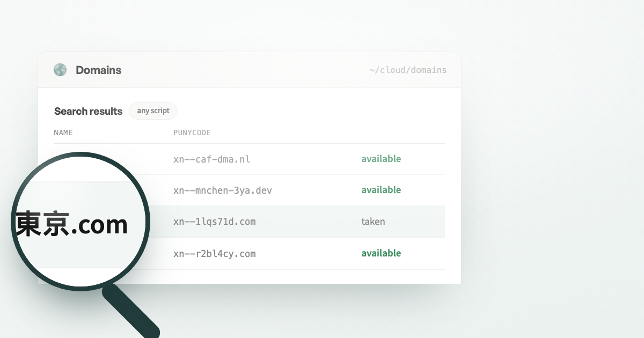Sort by the PUNYCODE column header
644x338 pixels.
pos(192,133)
